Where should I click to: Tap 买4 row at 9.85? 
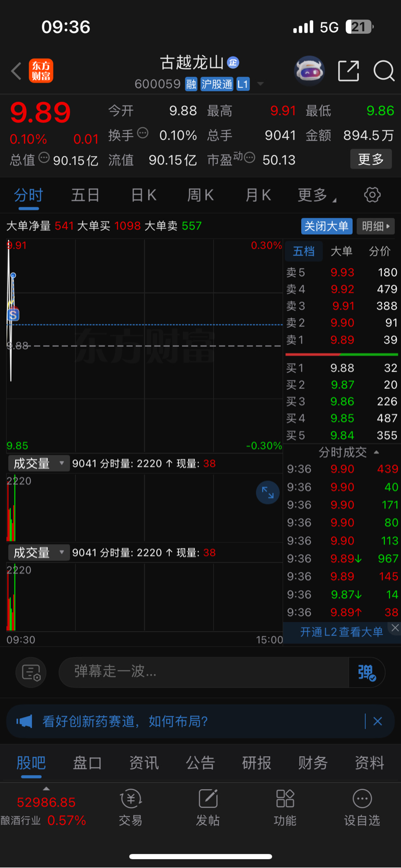tap(342, 419)
